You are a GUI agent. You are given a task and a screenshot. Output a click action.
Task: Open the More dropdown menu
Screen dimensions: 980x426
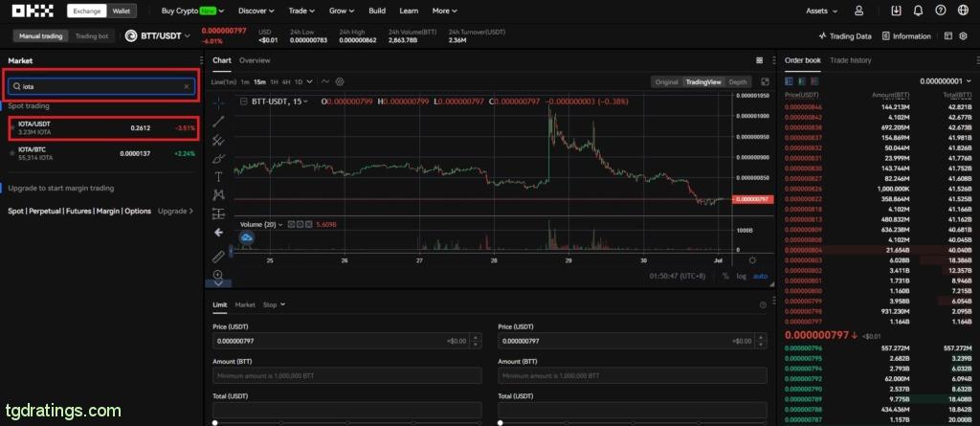(444, 11)
